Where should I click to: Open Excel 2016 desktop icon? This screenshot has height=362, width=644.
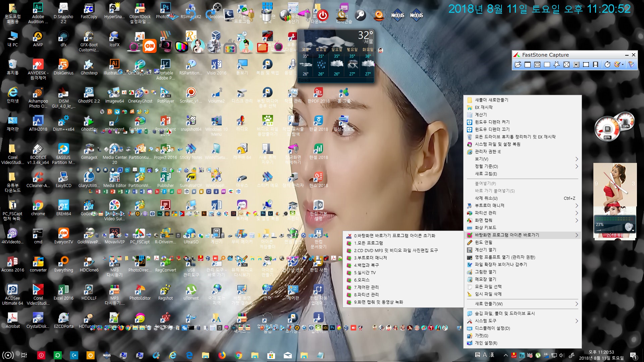click(63, 292)
